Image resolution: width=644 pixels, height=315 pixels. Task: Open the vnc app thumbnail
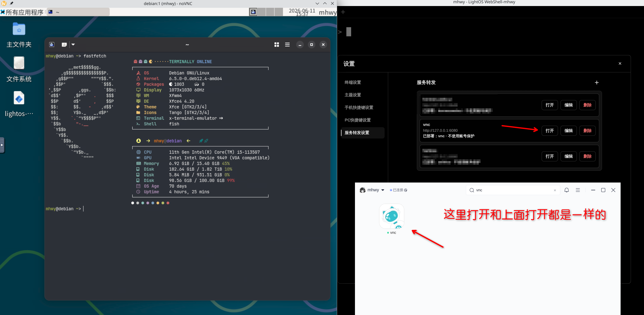[392, 216]
